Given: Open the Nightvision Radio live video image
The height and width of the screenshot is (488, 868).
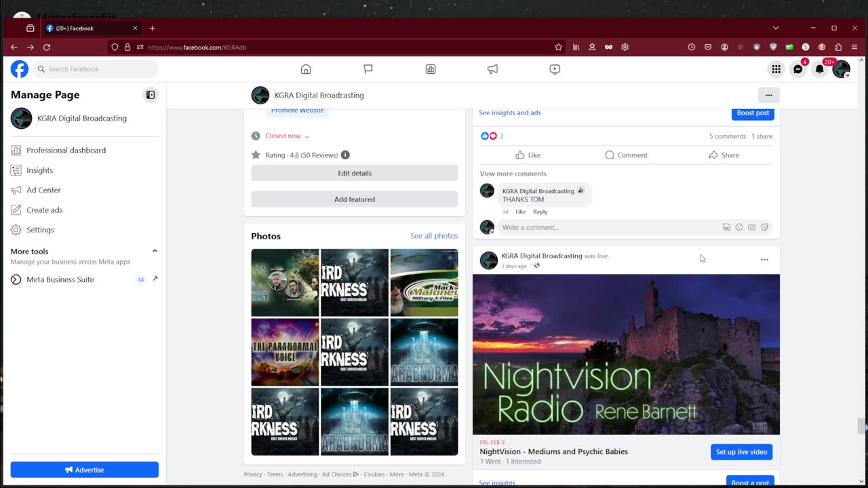Looking at the screenshot, I should click(x=626, y=354).
